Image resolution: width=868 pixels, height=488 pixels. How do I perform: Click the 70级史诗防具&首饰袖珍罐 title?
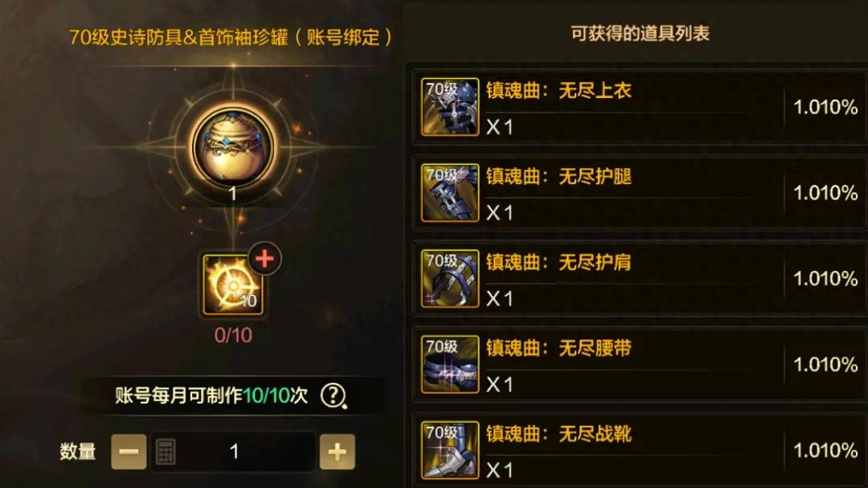[231, 37]
